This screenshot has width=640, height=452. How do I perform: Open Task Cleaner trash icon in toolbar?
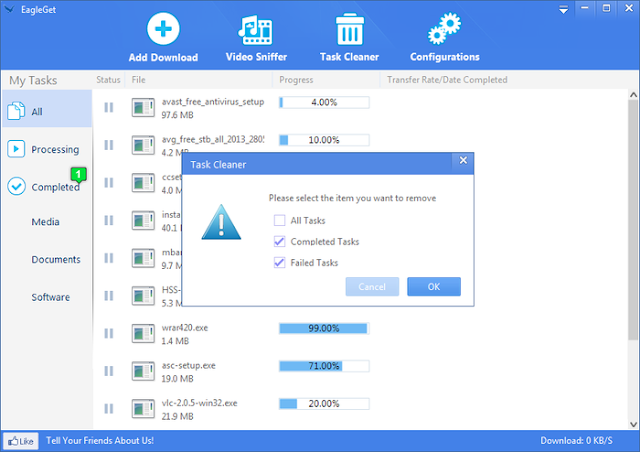(x=349, y=29)
